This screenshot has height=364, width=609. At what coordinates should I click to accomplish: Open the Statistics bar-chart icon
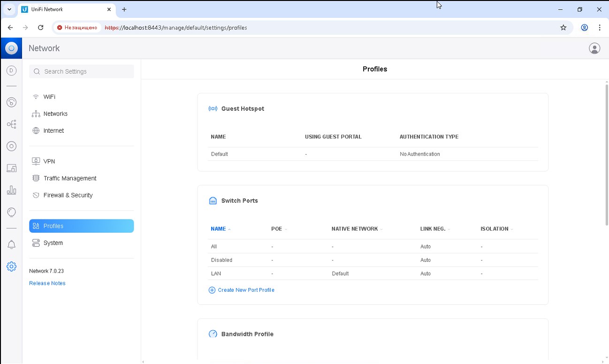pos(11,190)
